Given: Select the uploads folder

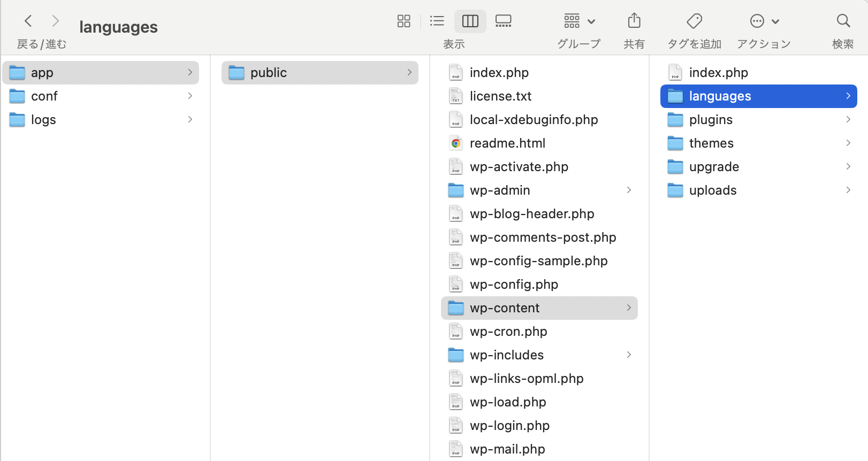Looking at the screenshot, I should coord(713,190).
